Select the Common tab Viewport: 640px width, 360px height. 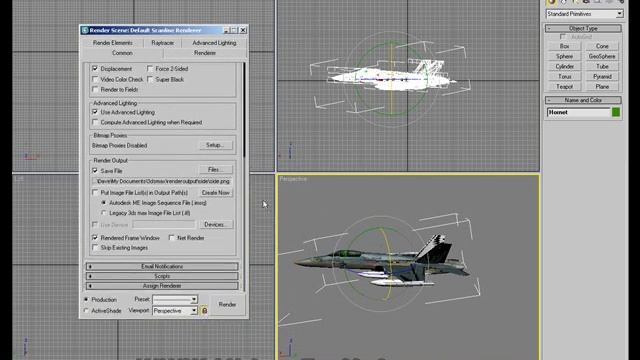(x=122, y=53)
